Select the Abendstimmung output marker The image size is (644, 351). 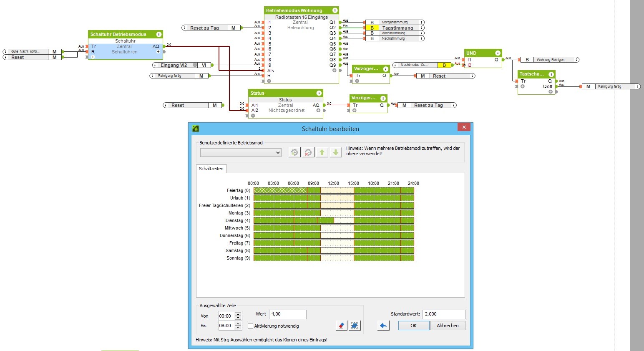pyautogui.click(x=395, y=33)
